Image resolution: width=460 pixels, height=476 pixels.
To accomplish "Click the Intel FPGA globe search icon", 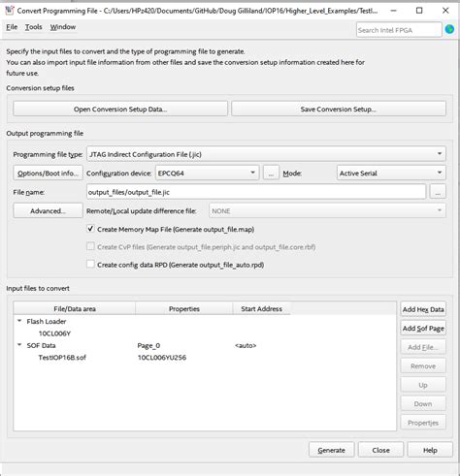I will [x=449, y=29].
